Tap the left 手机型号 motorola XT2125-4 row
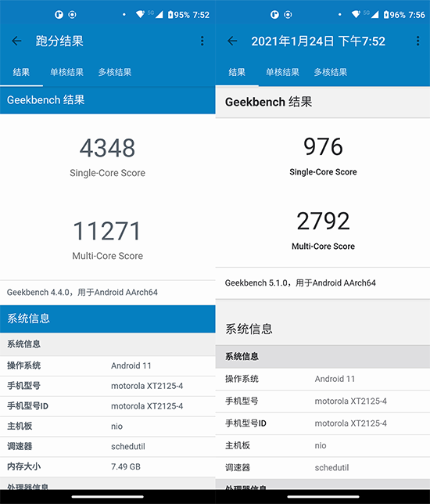Image resolution: width=430 pixels, height=504 pixels. (x=108, y=386)
